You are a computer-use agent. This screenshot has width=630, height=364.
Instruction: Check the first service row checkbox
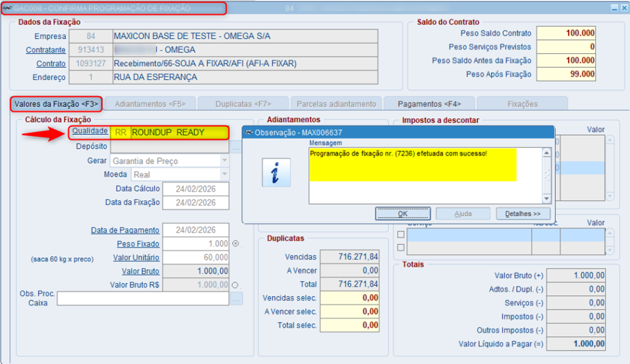point(401,234)
